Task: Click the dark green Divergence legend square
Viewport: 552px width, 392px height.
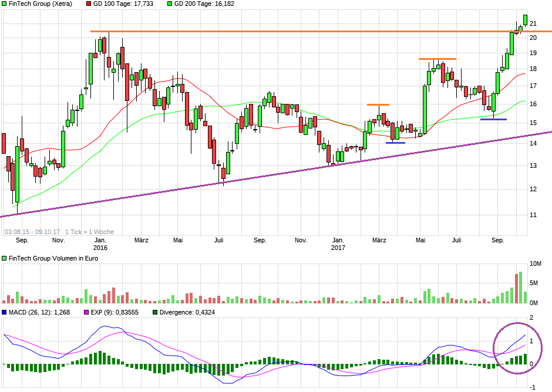Action: tap(155, 312)
